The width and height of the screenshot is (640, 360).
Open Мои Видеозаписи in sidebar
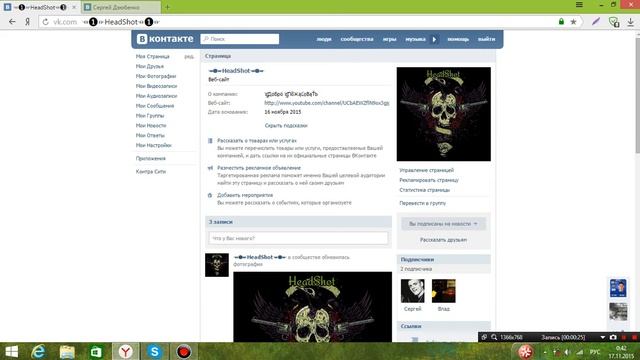click(x=156, y=86)
